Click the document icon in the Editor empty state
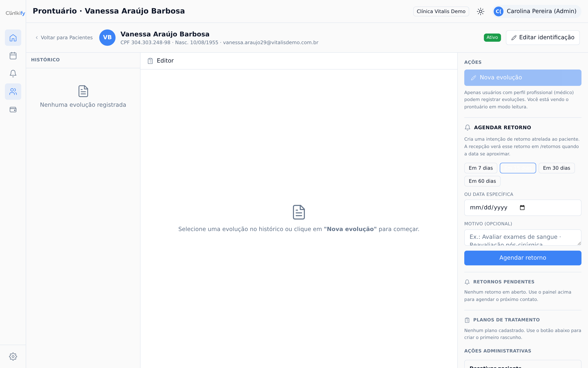The width and height of the screenshot is (588, 368). click(299, 212)
